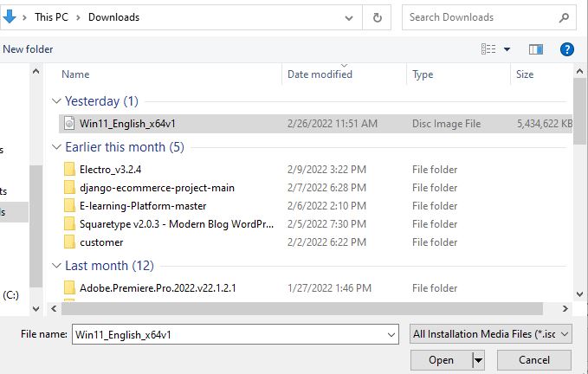Select the Electro_v3.2.4 folder icon

coord(69,170)
